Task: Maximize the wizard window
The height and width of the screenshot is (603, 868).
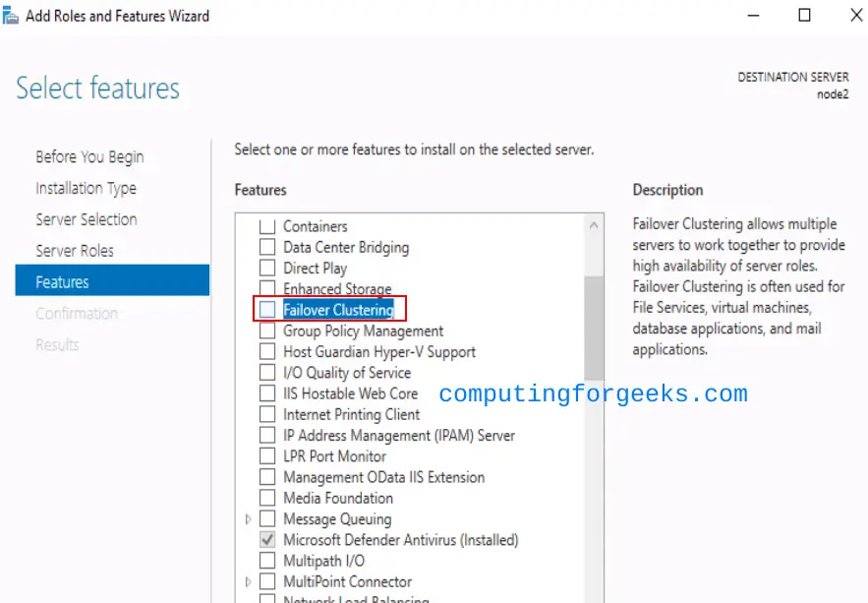Action: coord(804,16)
